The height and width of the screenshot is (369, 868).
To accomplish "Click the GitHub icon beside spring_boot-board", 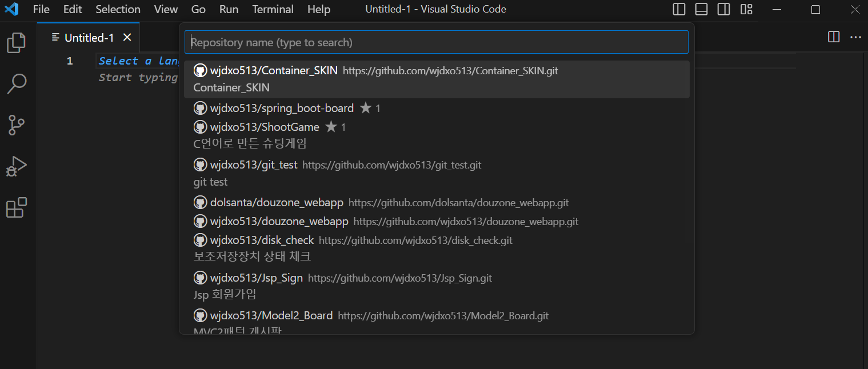I will pyautogui.click(x=200, y=108).
